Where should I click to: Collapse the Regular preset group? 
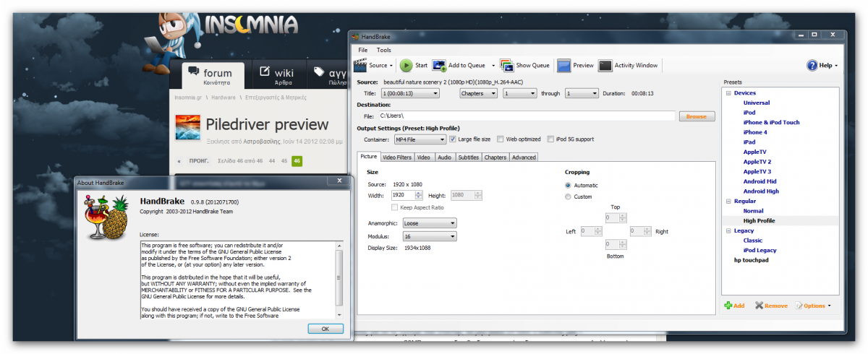(728, 202)
